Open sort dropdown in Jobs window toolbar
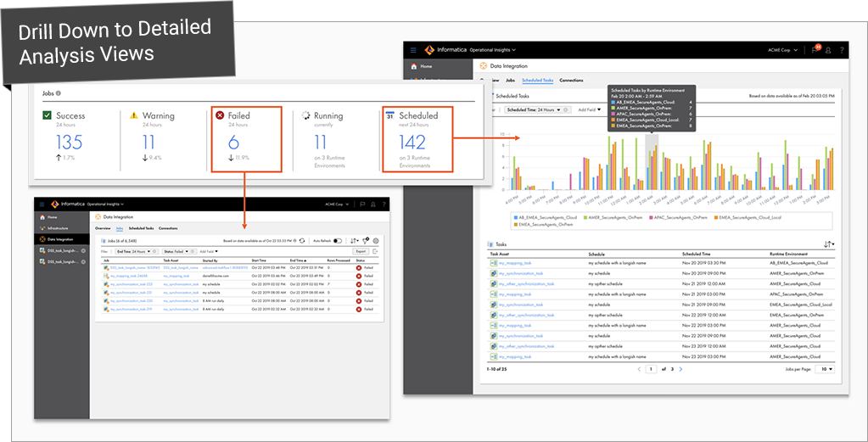This screenshot has height=442, width=868. [355, 241]
